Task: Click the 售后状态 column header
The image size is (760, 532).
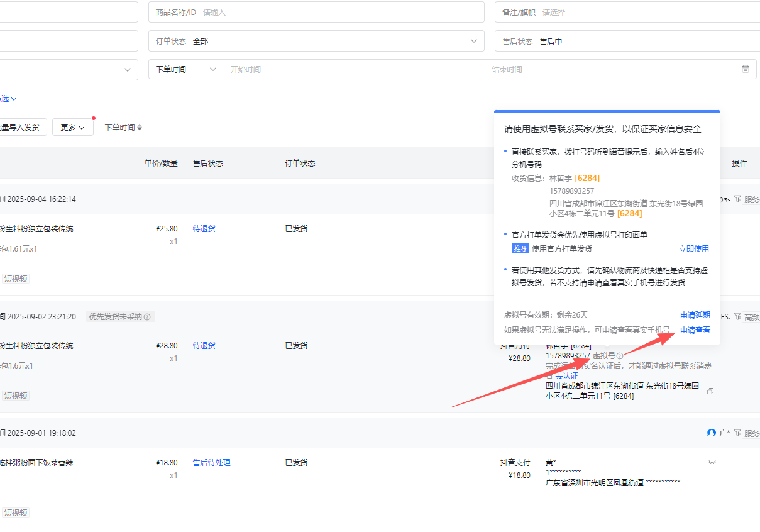Action: pyautogui.click(x=207, y=163)
